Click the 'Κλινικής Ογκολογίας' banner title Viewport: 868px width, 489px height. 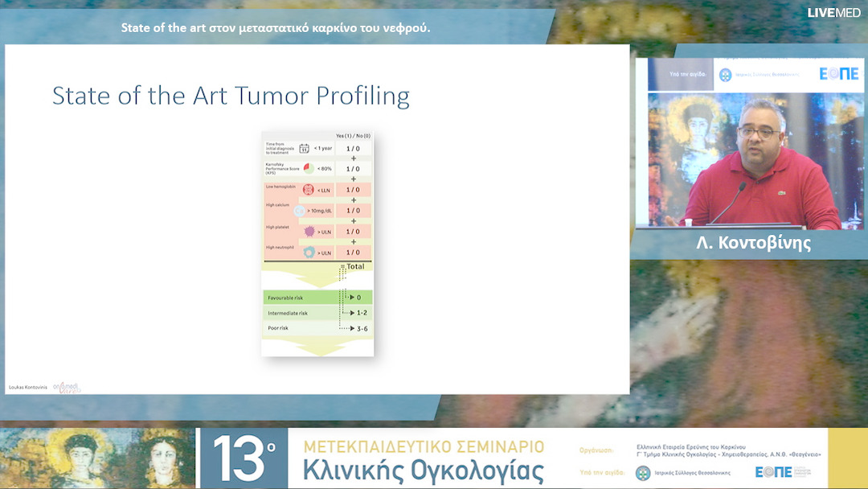423,471
